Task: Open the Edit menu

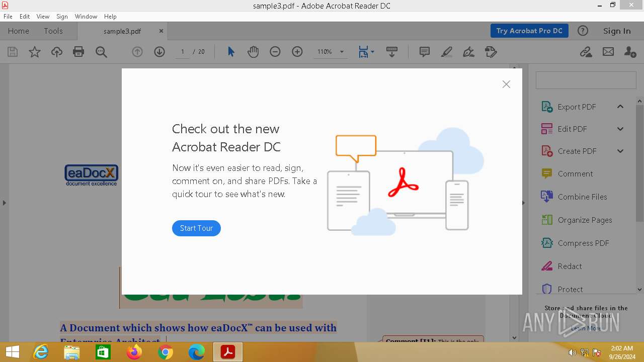Action: click(25, 17)
